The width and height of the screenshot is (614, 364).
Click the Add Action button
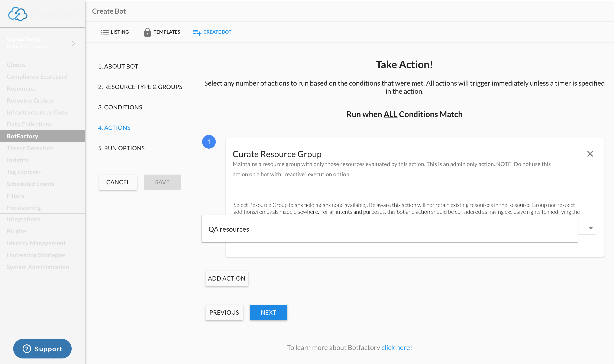tap(226, 278)
